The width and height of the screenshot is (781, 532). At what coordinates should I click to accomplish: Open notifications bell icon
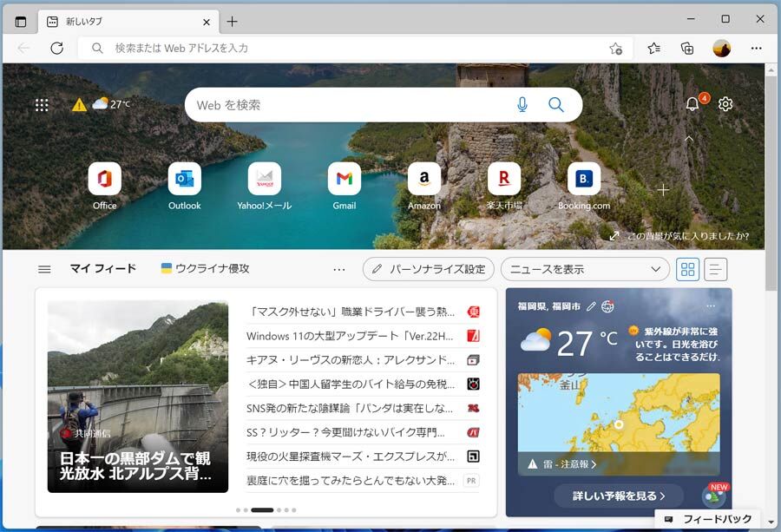click(x=692, y=103)
